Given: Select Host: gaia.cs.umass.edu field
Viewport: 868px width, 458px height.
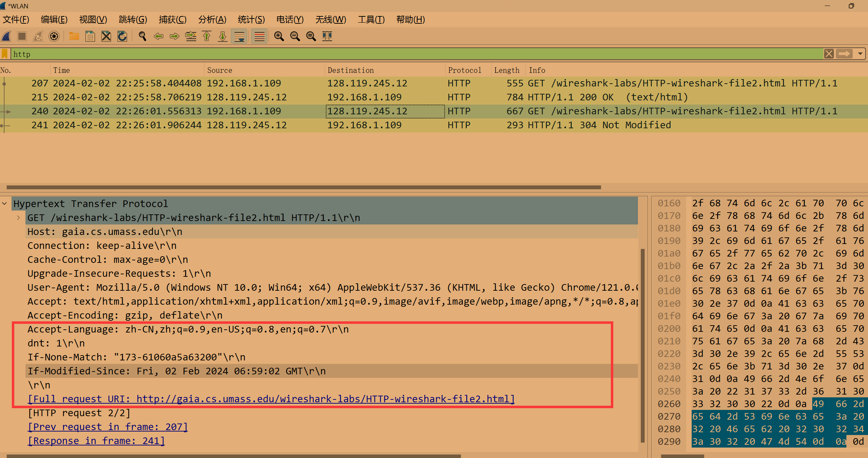Looking at the screenshot, I should click(332, 231).
